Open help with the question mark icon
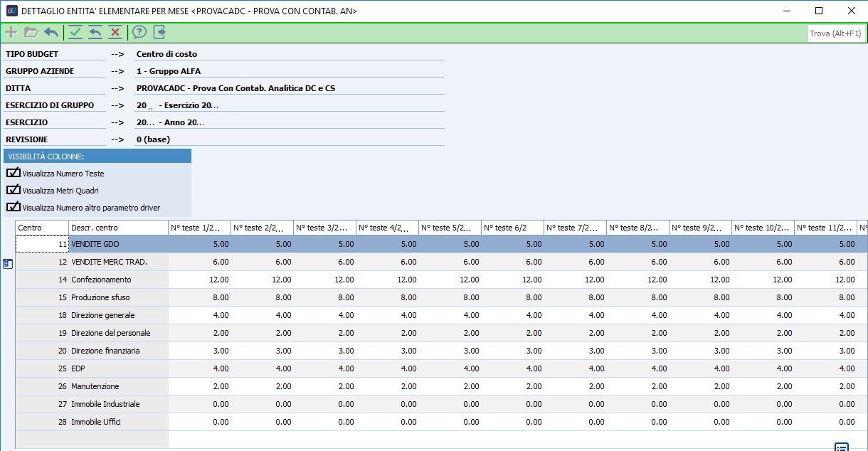 click(139, 32)
